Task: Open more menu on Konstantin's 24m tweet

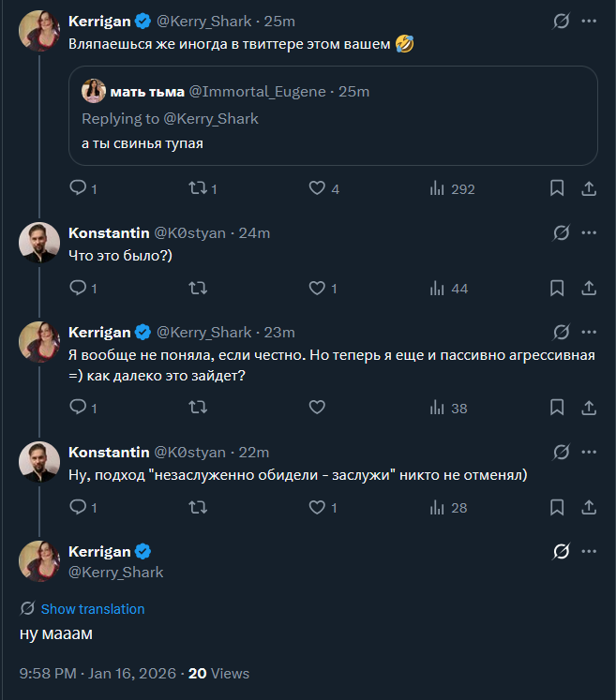Action: [x=589, y=232]
